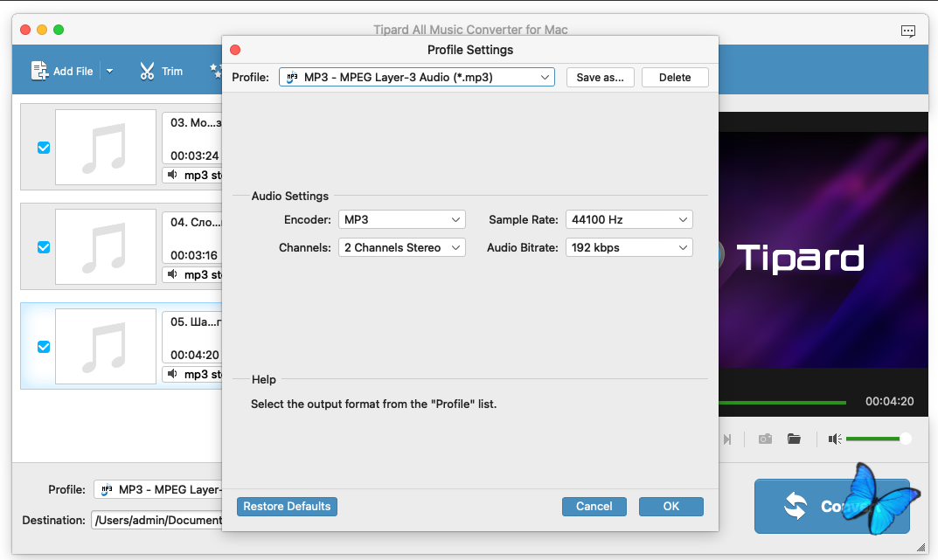Image resolution: width=938 pixels, height=560 pixels.
Task: Click the green playback progress bar
Action: (782, 403)
